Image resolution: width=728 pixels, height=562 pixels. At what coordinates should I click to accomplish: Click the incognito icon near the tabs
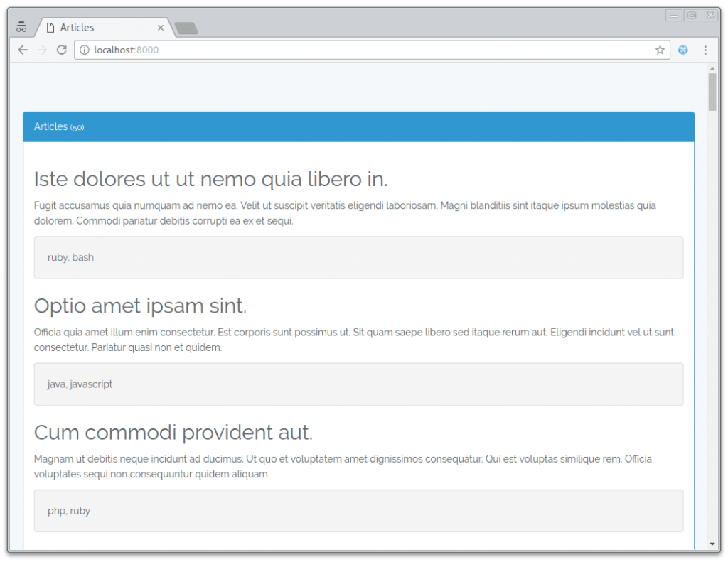pyautogui.click(x=21, y=27)
